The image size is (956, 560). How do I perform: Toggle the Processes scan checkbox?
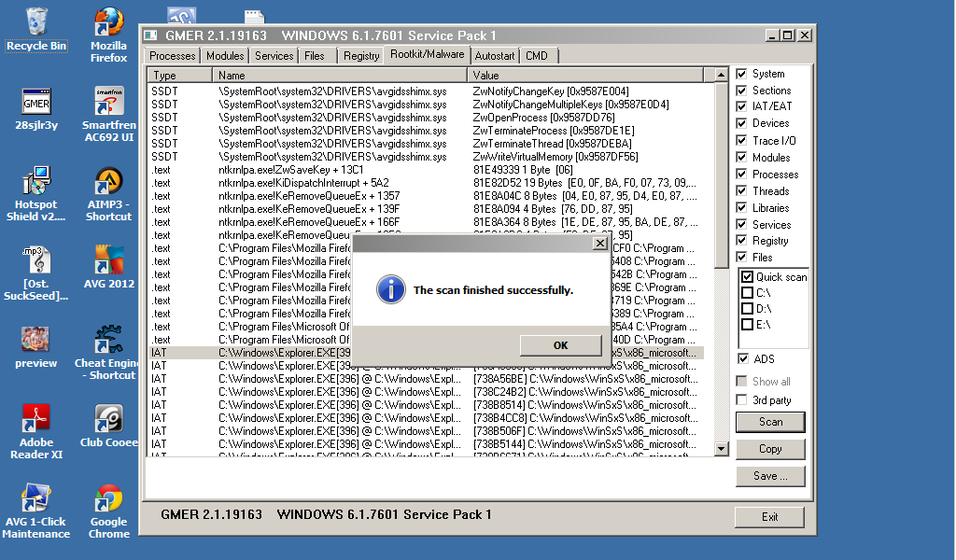(x=741, y=175)
